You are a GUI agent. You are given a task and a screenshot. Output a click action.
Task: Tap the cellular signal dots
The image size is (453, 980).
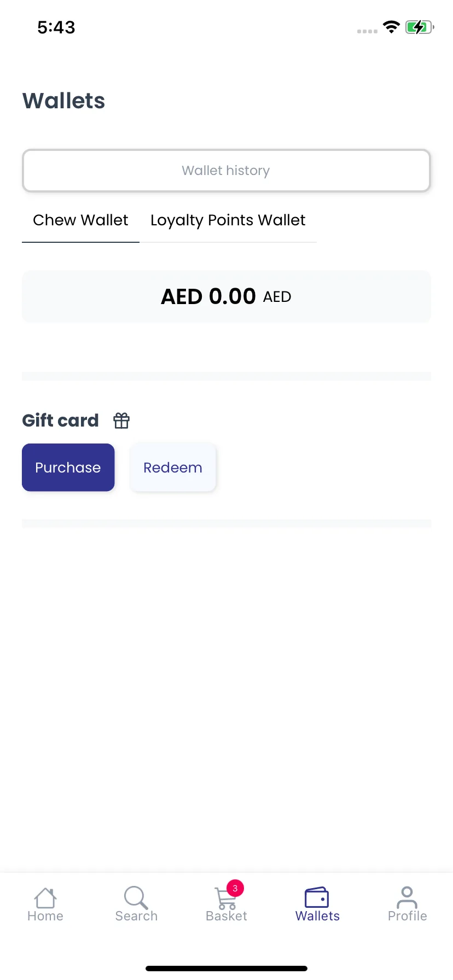[367, 31]
